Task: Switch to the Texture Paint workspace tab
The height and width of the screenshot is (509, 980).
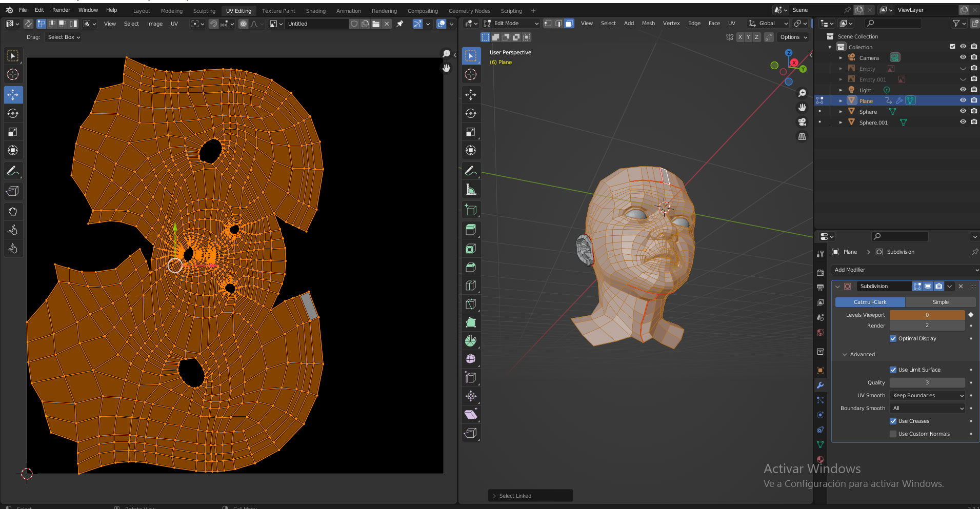Action: point(278,11)
